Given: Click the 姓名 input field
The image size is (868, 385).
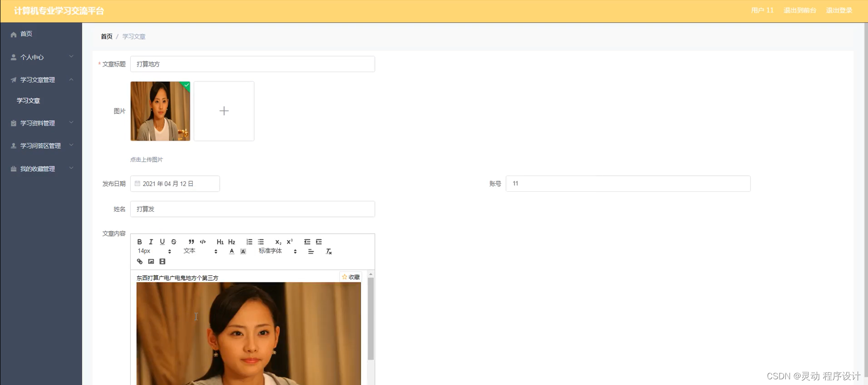Looking at the screenshot, I should (252, 209).
